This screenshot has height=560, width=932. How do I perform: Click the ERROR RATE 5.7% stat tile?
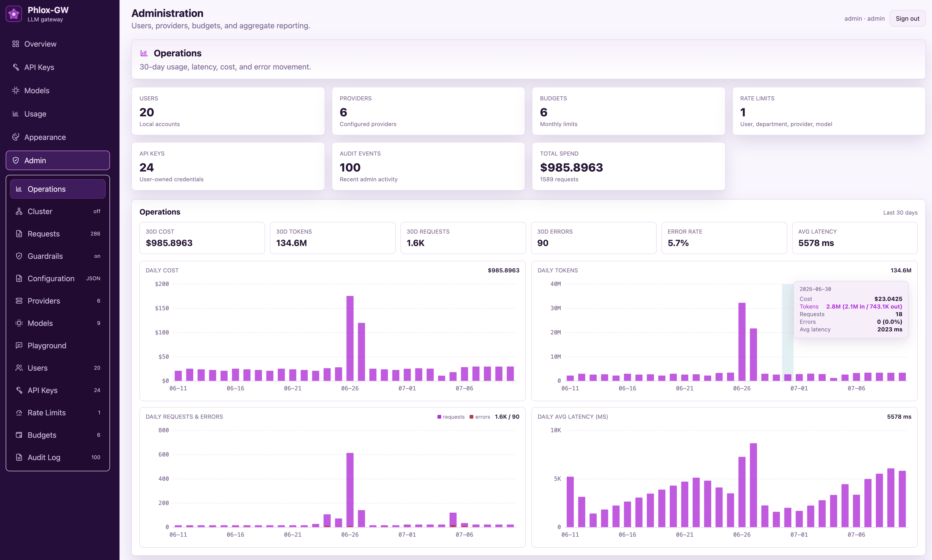pos(724,238)
